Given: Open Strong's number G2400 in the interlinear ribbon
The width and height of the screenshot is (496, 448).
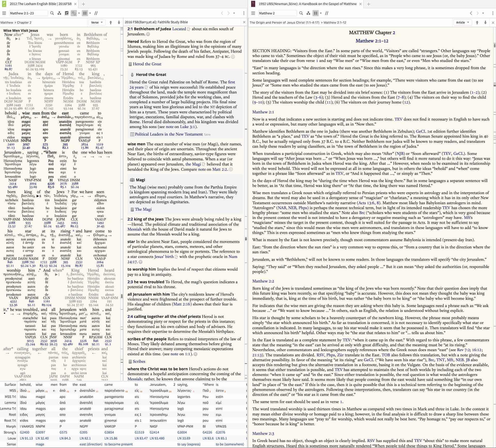Looking at the screenshot, I should pyautogui.click(x=25, y=432).
